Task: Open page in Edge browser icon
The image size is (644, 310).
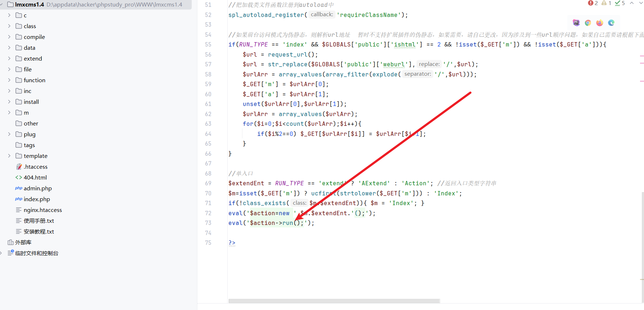Action: tap(611, 23)
